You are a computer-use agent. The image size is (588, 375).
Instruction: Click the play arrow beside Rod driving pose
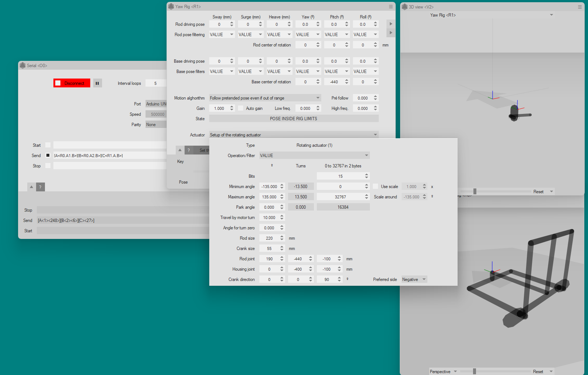(391, 24)
